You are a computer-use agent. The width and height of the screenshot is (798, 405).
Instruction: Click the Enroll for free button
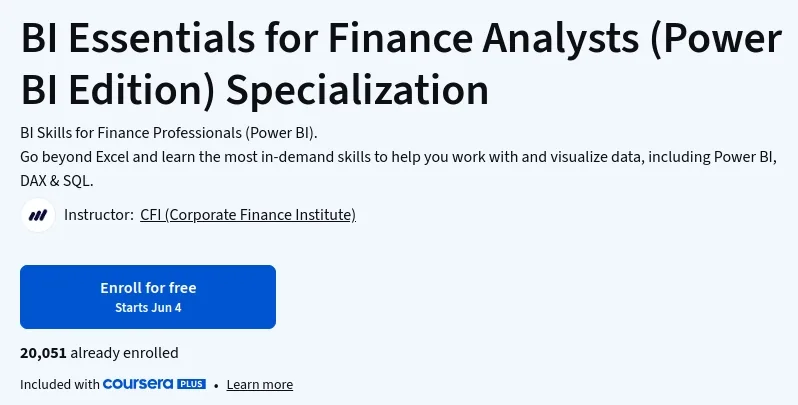(x=148, y=297)
